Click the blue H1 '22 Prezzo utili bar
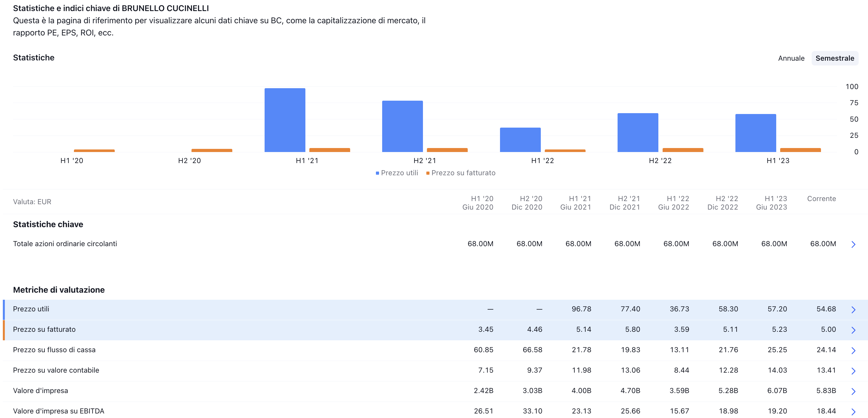Image resolution: width=868 pixels, height=418 pixels. point(520,140)
